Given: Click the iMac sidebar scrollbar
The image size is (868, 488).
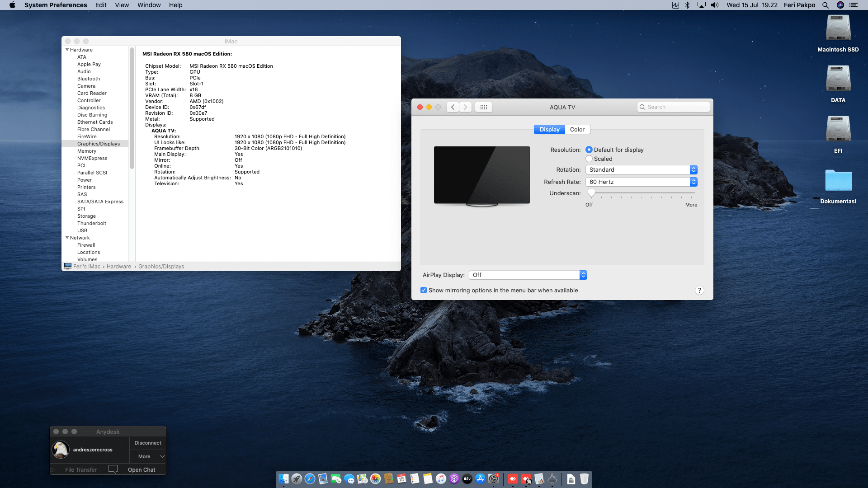Looking at the screenshot, I should (x=132, y=108).
